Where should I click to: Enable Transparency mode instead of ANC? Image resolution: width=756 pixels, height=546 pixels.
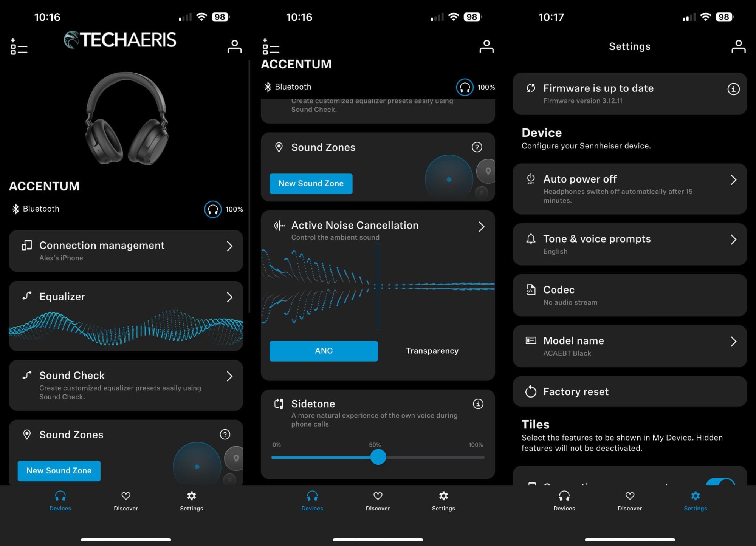point(432,351)
